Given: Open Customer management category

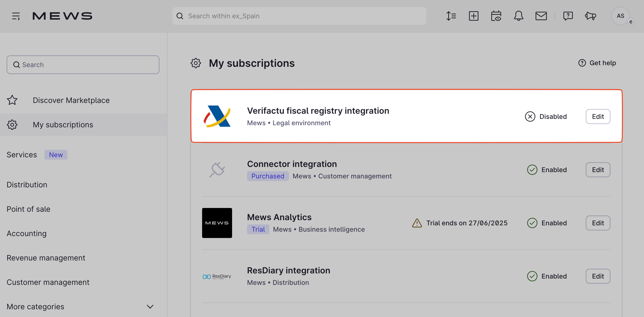Looking at the screenshot, I should (x=48, y=282).
